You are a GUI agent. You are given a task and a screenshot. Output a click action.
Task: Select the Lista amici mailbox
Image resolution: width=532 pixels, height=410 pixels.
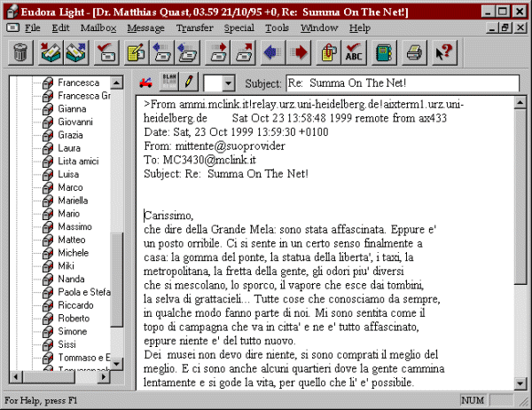point(80,162)
